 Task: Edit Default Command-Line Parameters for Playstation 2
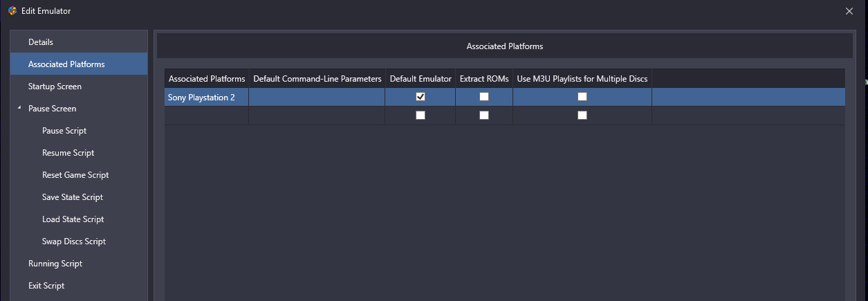click(x=317, y=98)
